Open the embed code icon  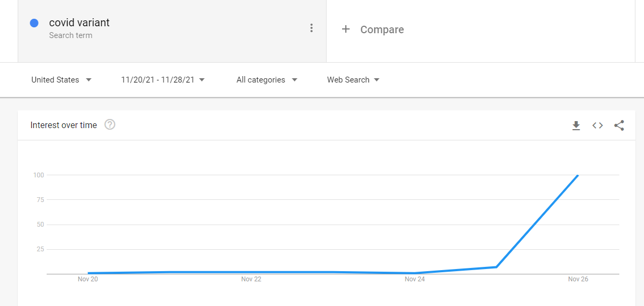(x=597, y=125)
